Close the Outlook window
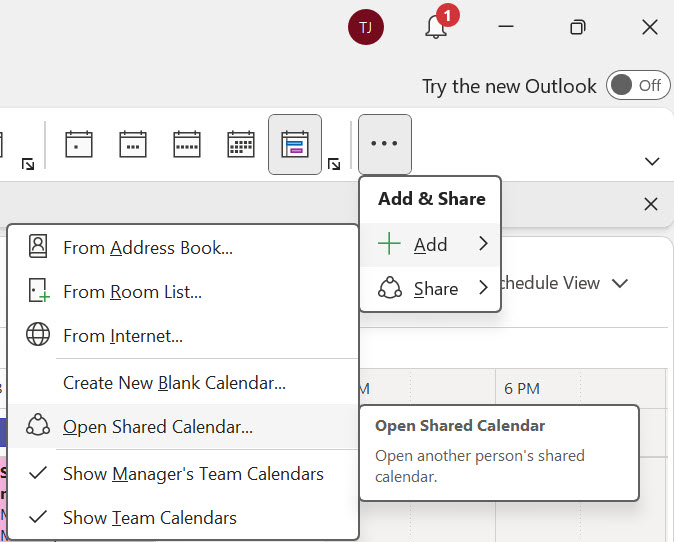The height and width of the screenshot is (542, 674). [x=650, y=27]
